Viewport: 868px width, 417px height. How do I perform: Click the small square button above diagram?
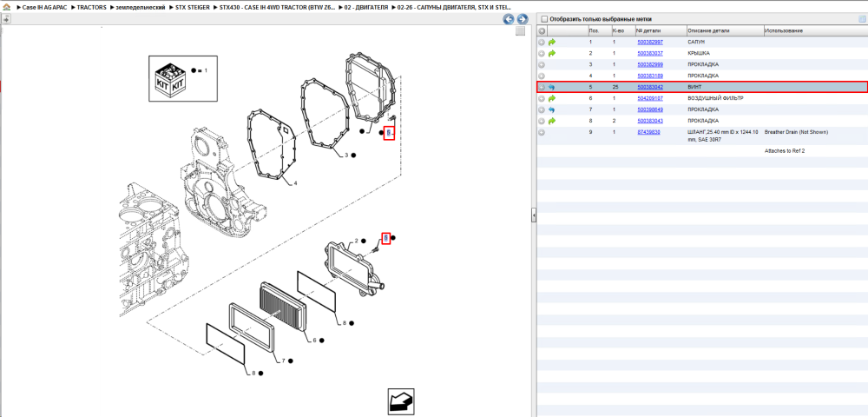point(520,31)
